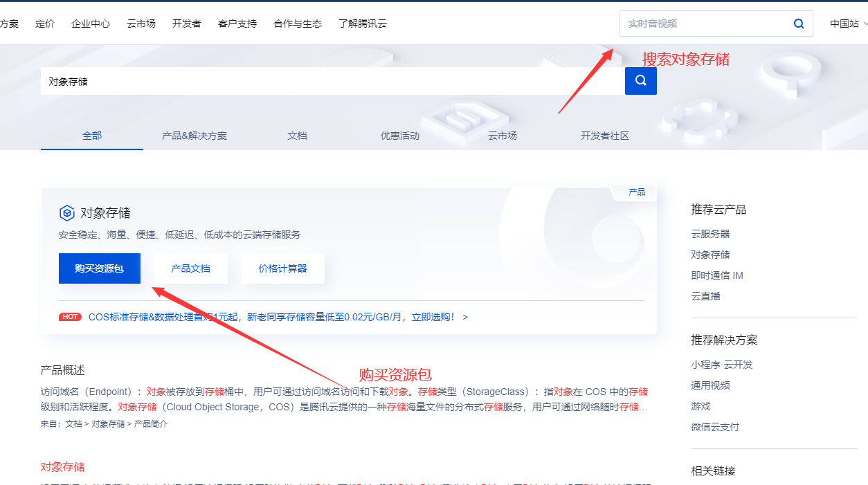The width and height of the screenshot is (868, 485).
Task: Open the 客户支持 menu
Action: [x=237, y=24]
